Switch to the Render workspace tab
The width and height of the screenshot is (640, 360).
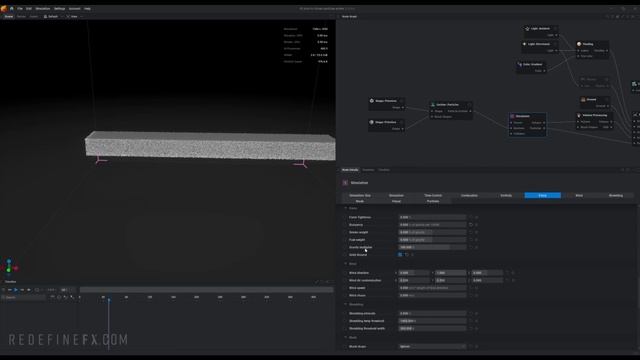click(x=21, y=17)
